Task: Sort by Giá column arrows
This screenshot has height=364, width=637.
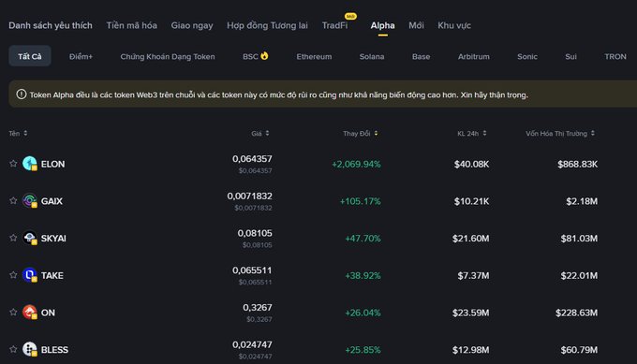Action: pos(267,133)
